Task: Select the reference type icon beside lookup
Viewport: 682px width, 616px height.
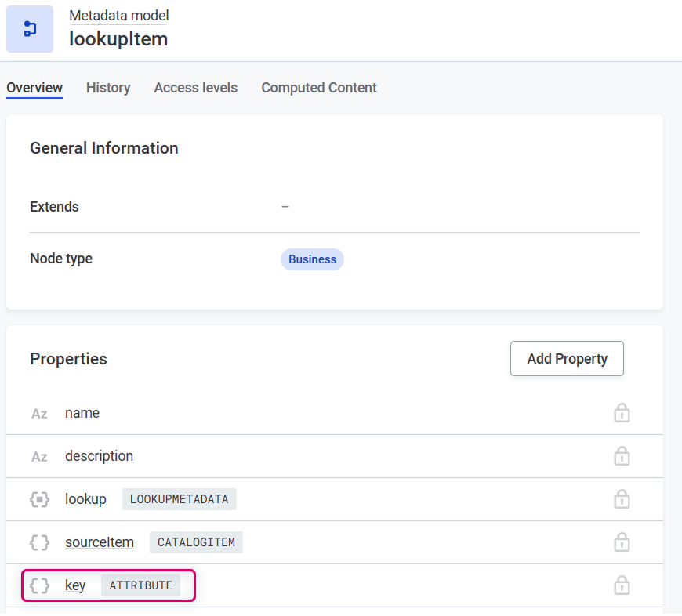Action: [x=39, y=499]
